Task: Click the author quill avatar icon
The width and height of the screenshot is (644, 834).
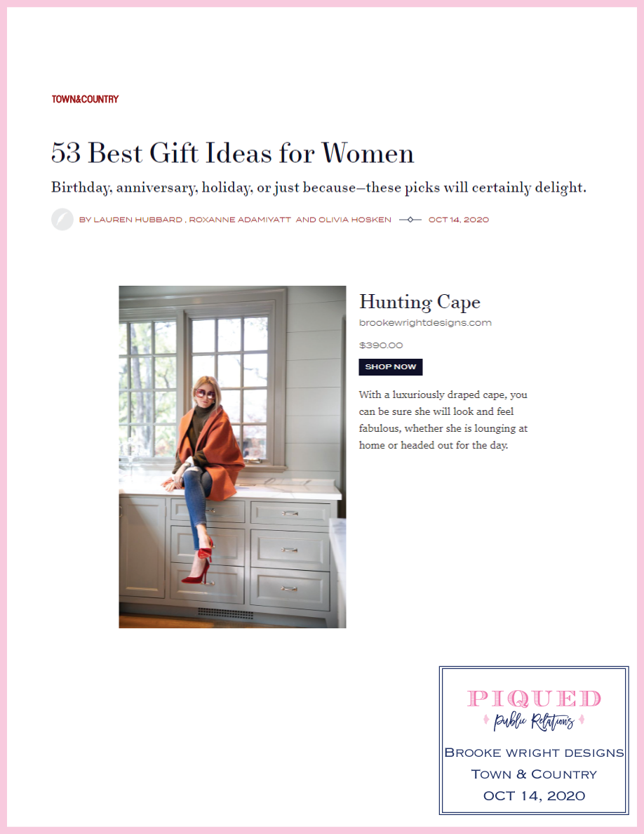Action: click(62, 219)
